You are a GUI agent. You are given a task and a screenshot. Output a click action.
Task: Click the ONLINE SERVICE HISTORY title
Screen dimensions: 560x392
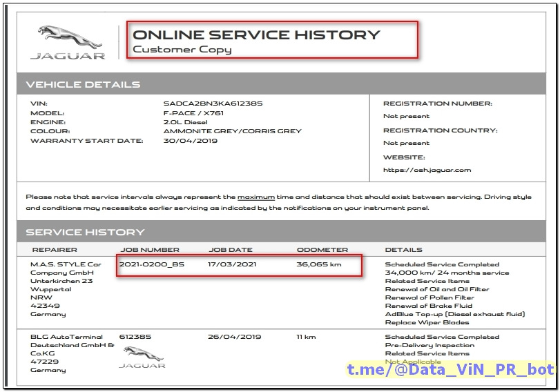point(256,35)
